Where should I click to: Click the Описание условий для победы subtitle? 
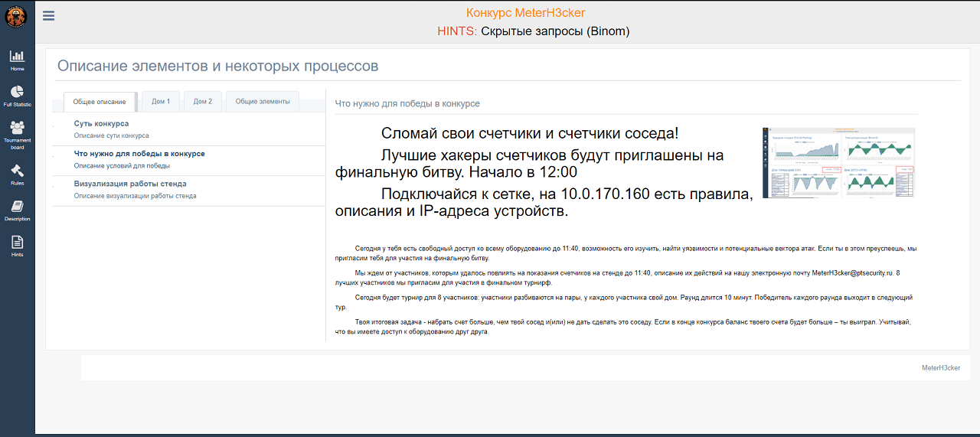[122, 165]
